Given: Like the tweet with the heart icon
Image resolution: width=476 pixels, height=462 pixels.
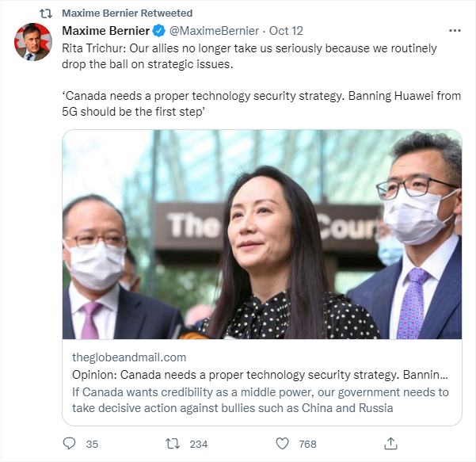Looking at the screenshot, I should [282, 444].
